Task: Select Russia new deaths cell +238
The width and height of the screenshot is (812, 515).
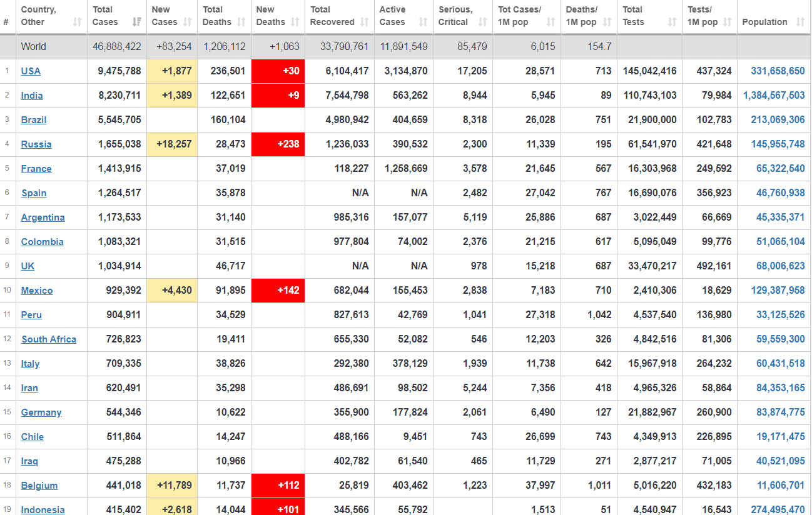Action: tap(278, 144)
